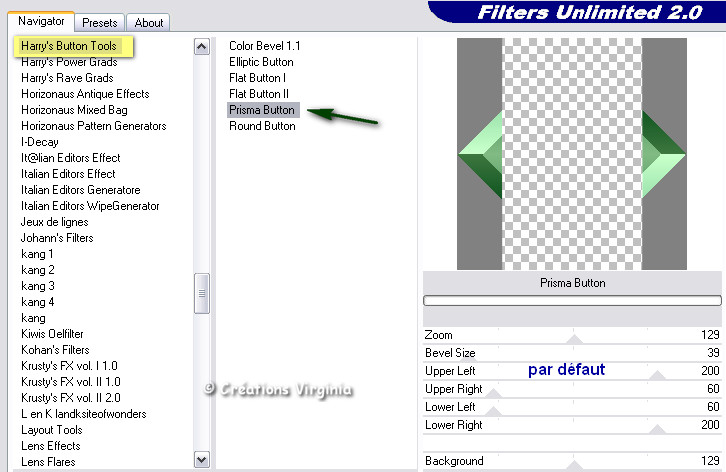Choose the Elliptic Button filter
This screenshot has height=472, width=726.
261,62
